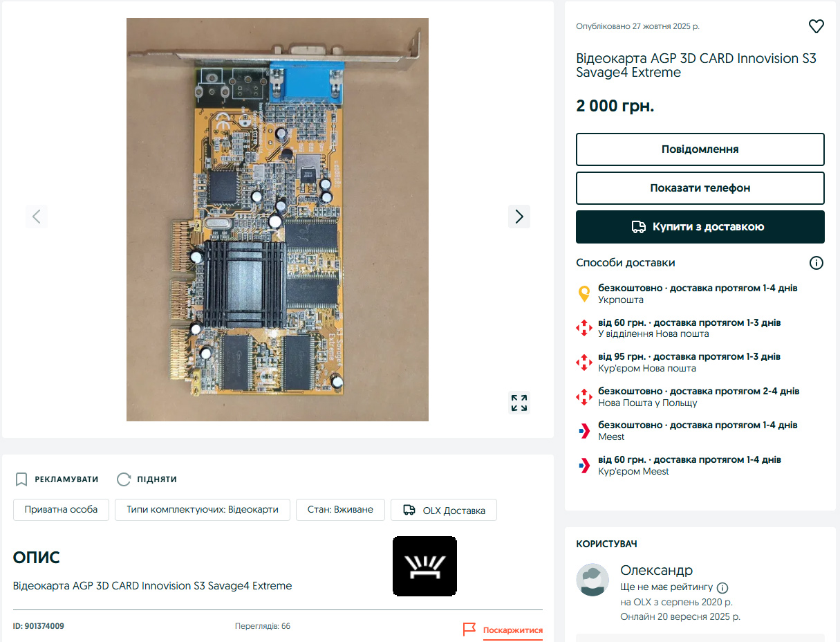Image resolution: width=840 pixels, height=642 pixels.
Task: Click the delivery methods info icon
Action: point(816,263)
